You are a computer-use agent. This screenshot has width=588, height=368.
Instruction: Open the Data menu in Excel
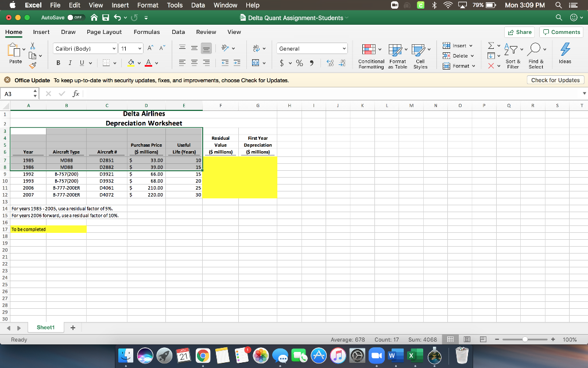click(x=198, y=5)
